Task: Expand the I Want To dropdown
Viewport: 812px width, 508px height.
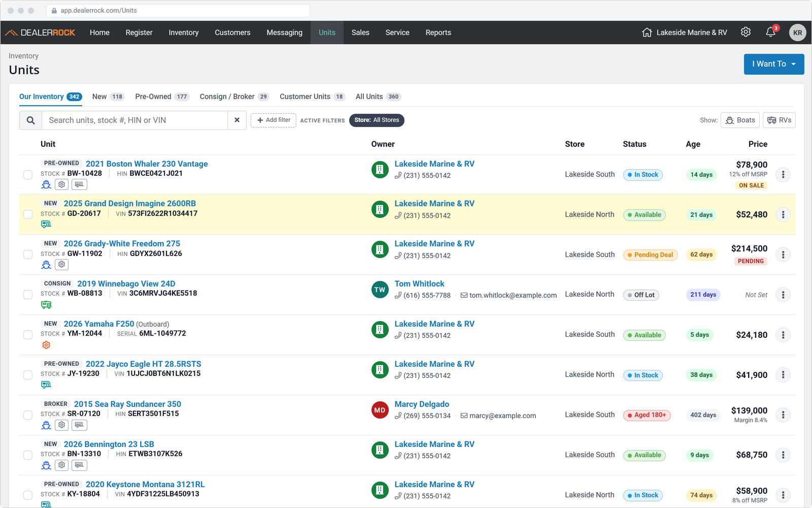Action: 774,64
